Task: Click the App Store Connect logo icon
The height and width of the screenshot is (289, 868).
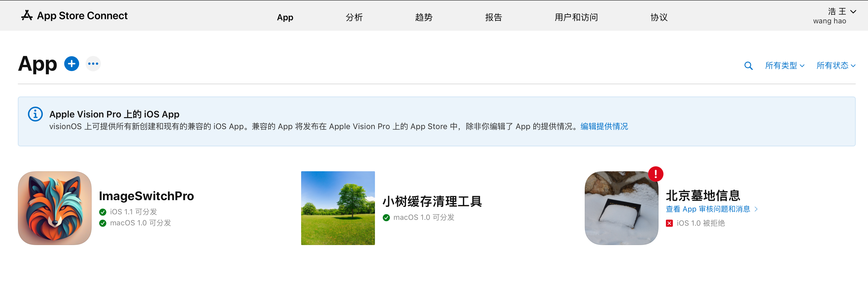Action: [27, 15]
